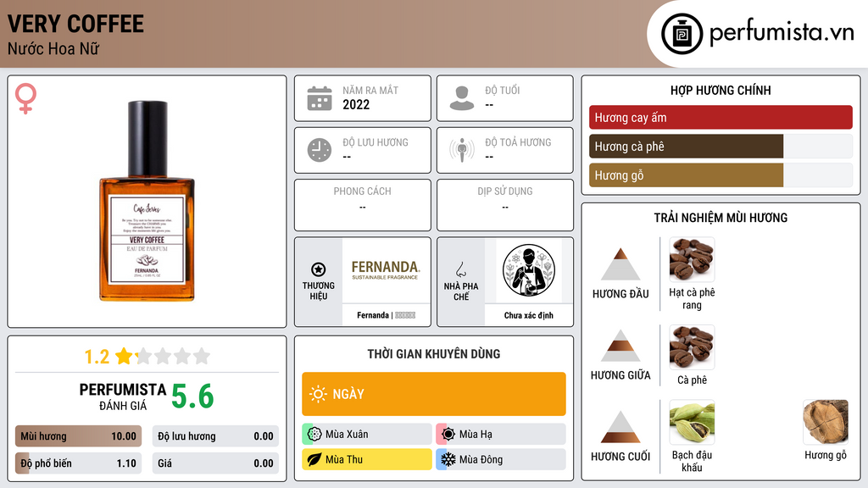Click the first gold star in rating
The height and width of the screenshot is (488, 868).
(x=124, y=356)
